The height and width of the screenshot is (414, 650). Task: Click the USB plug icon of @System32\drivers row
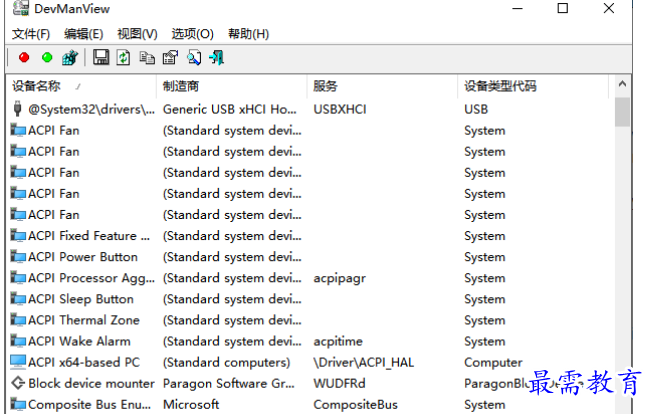coord(17,109)
